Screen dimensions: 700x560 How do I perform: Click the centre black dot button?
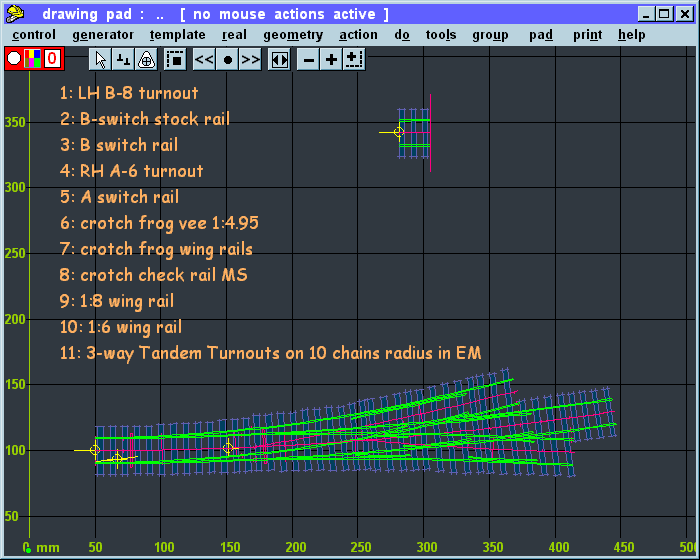[x=227, y=59]
